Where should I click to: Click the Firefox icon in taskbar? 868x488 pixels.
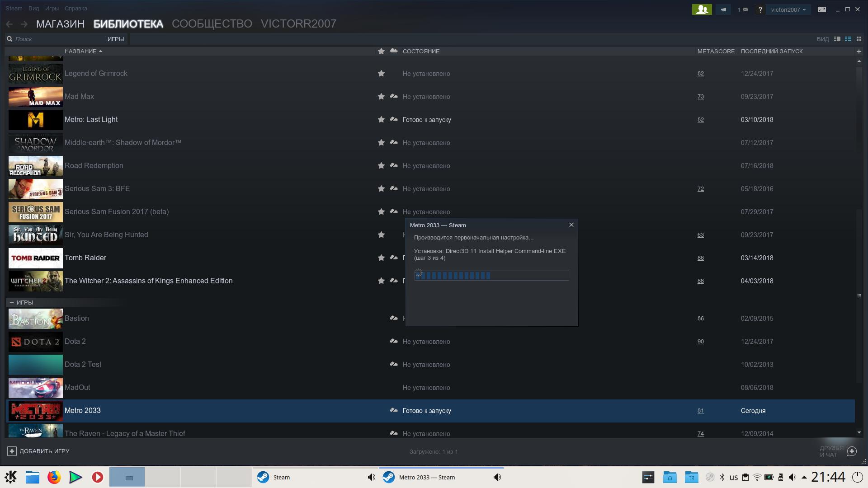click(x=54, y=477)
